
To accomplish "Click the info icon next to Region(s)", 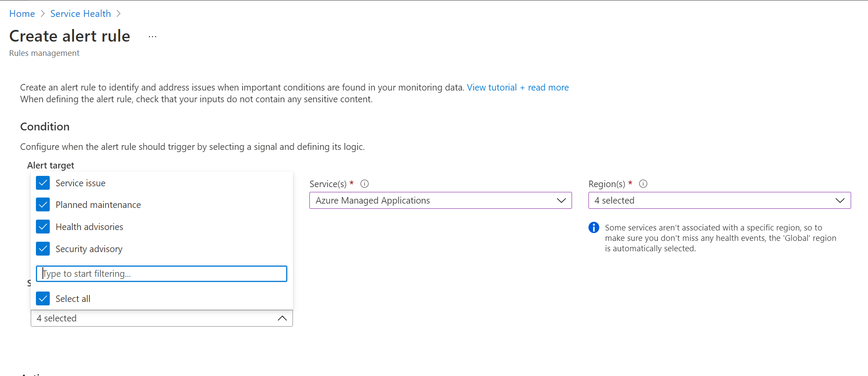I will pyautogui.click(x=643, y=184).
